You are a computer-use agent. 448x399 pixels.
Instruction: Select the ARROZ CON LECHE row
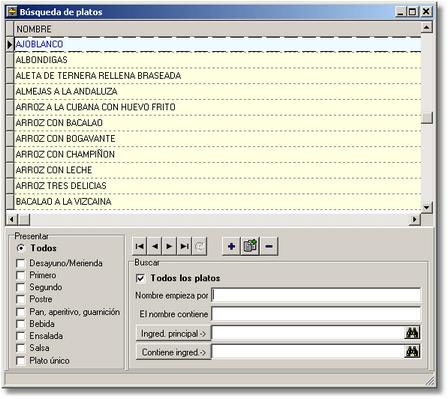pyautogui.click(x=217, y=170)
